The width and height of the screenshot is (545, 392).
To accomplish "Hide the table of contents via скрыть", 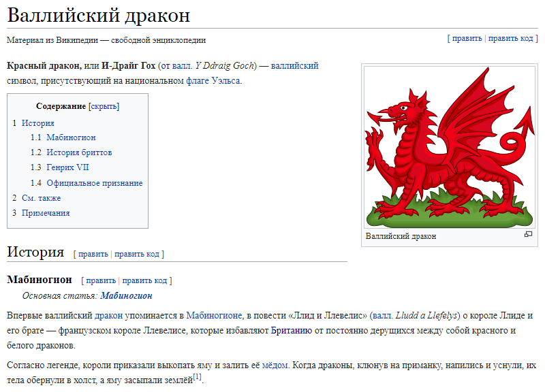I will [x=104, y=106].
